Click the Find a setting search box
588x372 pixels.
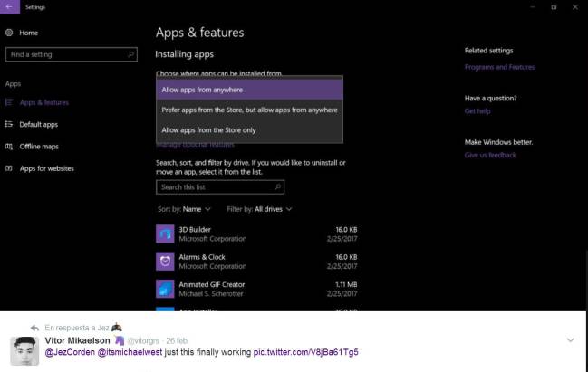point(72,54)
